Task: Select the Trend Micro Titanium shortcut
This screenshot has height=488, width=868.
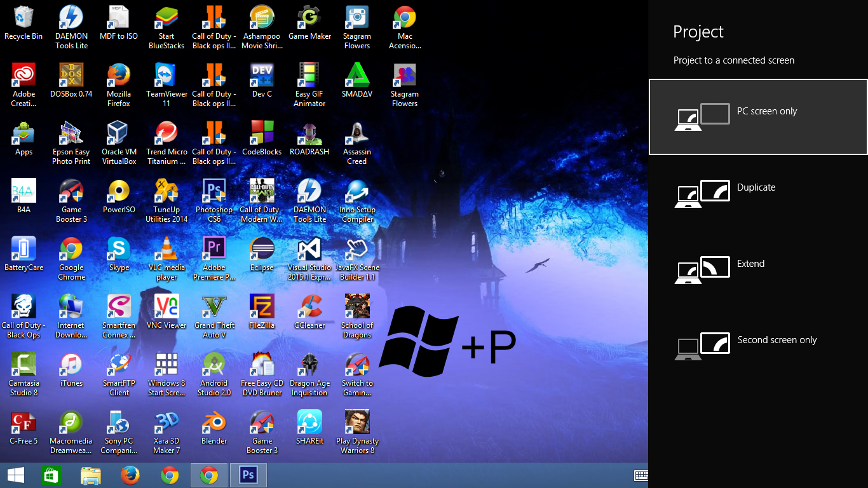Action: pyautogui.click(x=166, y=144)
